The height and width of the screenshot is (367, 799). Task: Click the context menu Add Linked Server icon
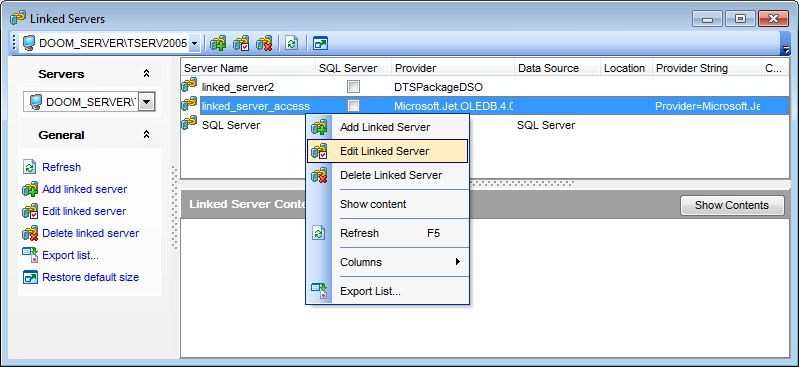[319, 127]
